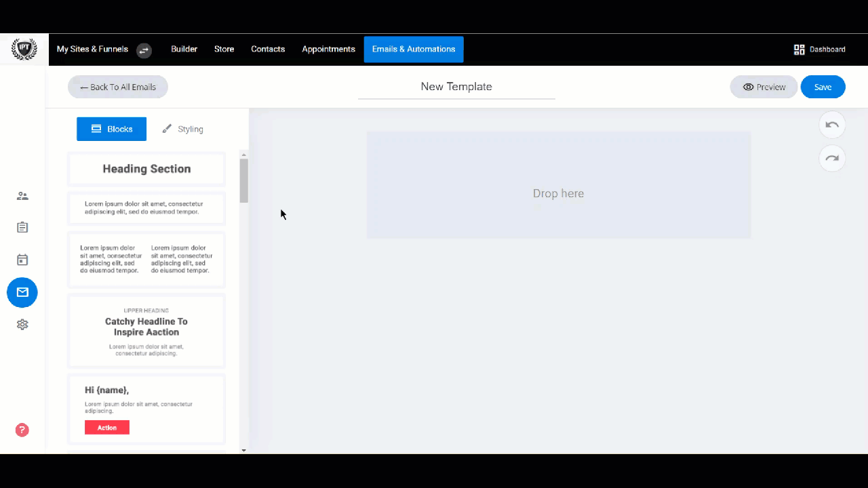Select the Heading Section block
The width and height of the screenshot is (868, 488).
point(146,168)
